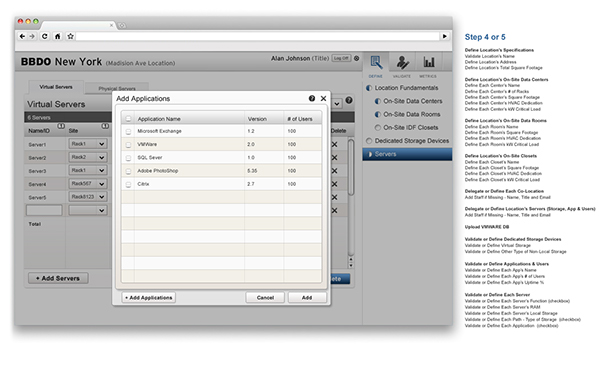The width and height of the screenshot is (600, 388).
Task: Click the + Add Servers button
Action: click(x=58, y=278)
